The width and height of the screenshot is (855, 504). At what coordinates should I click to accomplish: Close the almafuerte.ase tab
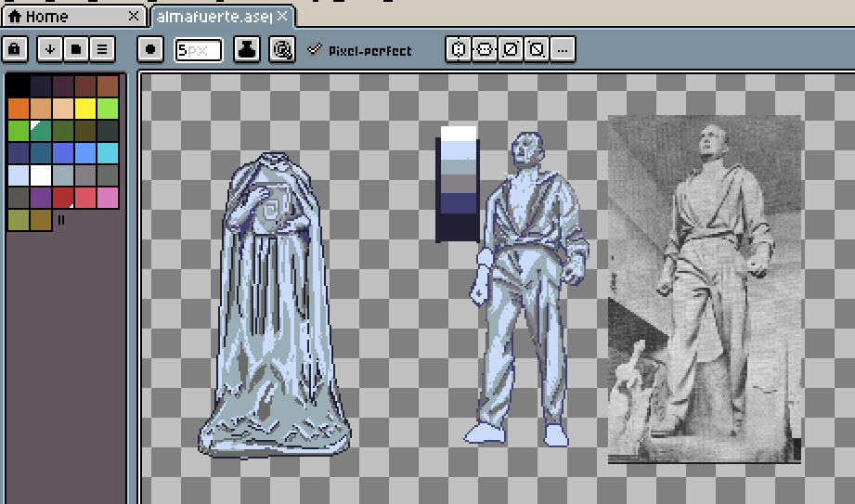click(x=282, y=16)
